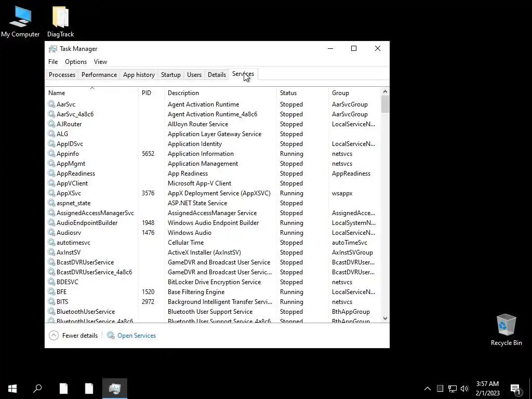532x399 pixels.
Task: Click Running status of the BFE row
Action: click(291, 292)
